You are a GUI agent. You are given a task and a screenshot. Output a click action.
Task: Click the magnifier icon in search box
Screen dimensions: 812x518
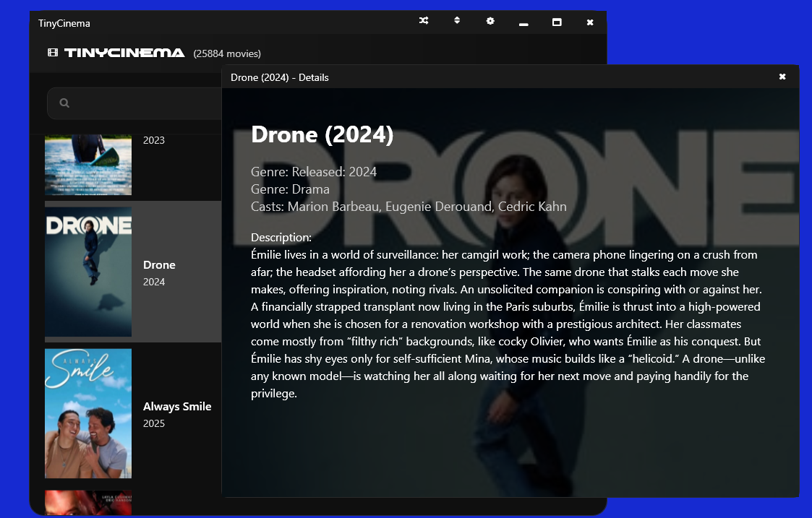tap(64, 103)
